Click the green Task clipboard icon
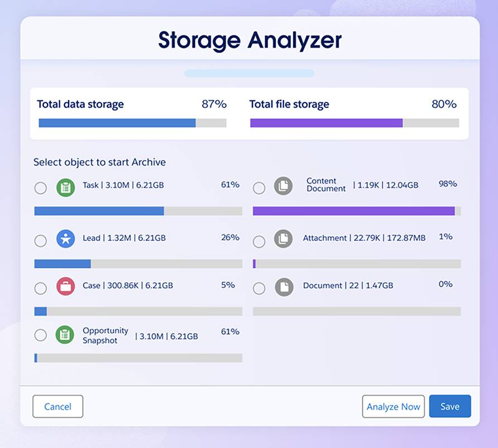Image resolution: width=498 pixels, height=448 pixels. [66, 187]
